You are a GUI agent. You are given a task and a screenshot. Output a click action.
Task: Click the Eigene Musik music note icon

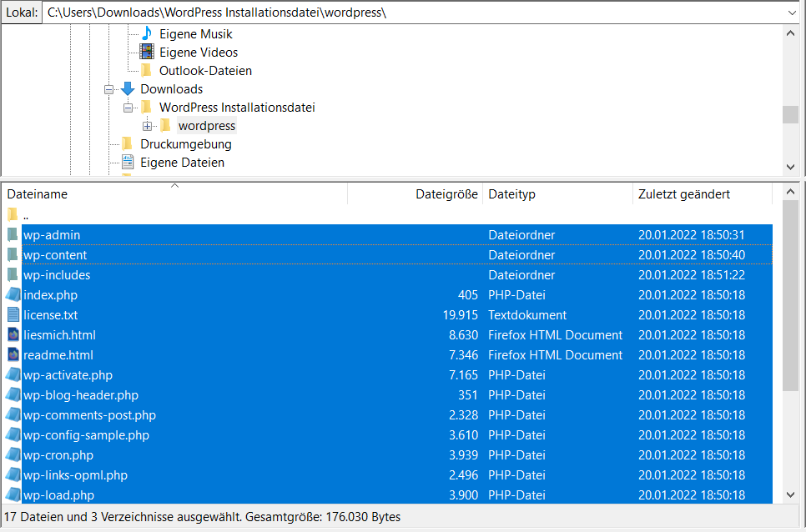(x=147, y=34)
